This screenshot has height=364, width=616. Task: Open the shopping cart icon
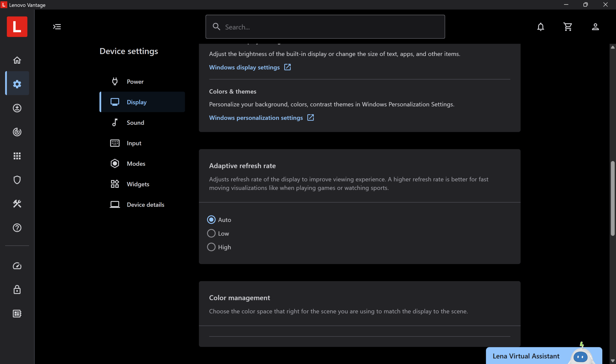click(568, 27)
